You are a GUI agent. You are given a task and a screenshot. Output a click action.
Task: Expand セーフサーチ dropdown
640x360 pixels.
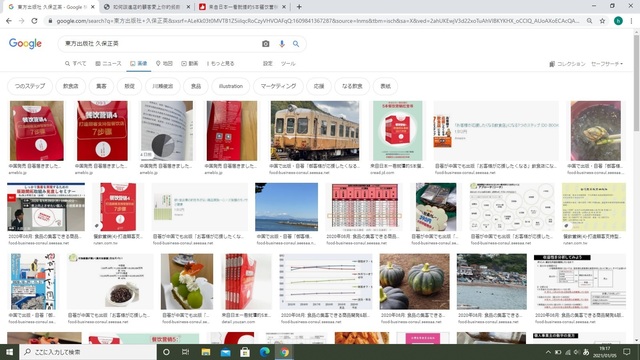tap(607, 64)
